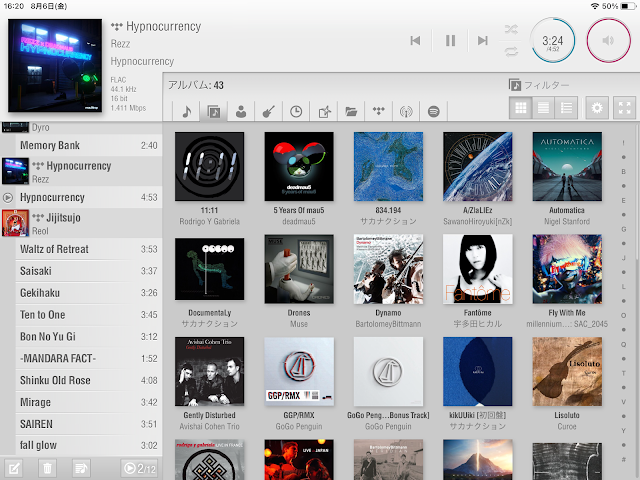The height and width of the screenshot is (480, 640).
Task: Skip to the next track
Action: click(483, 40)
